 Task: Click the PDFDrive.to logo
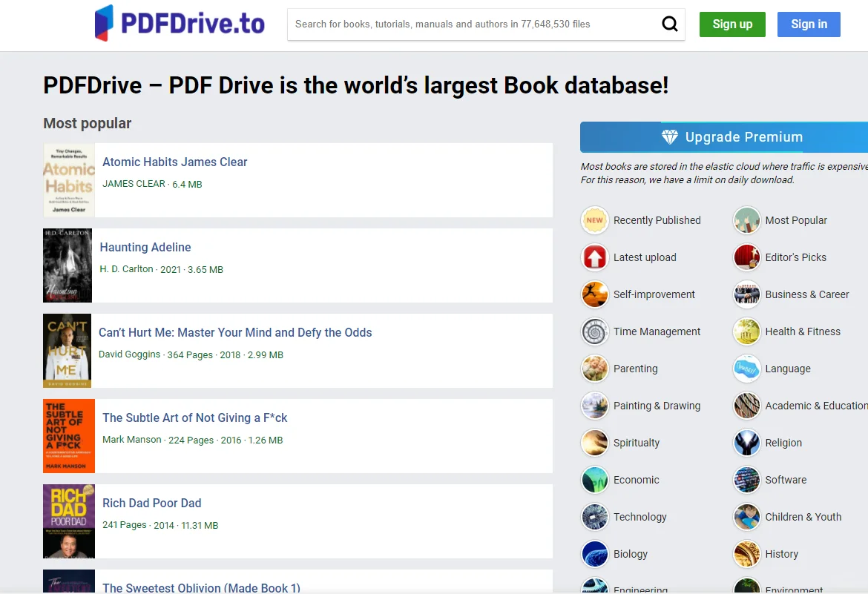tap(180, 23)
